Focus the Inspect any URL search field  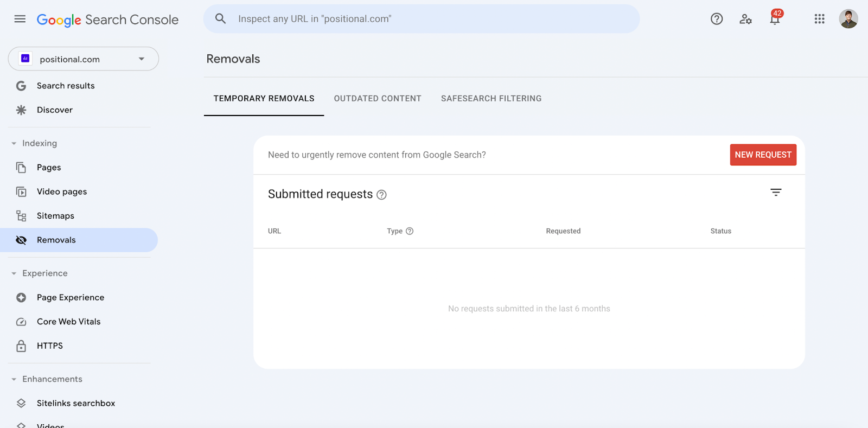pyautogui.click(x=422, y=19)
